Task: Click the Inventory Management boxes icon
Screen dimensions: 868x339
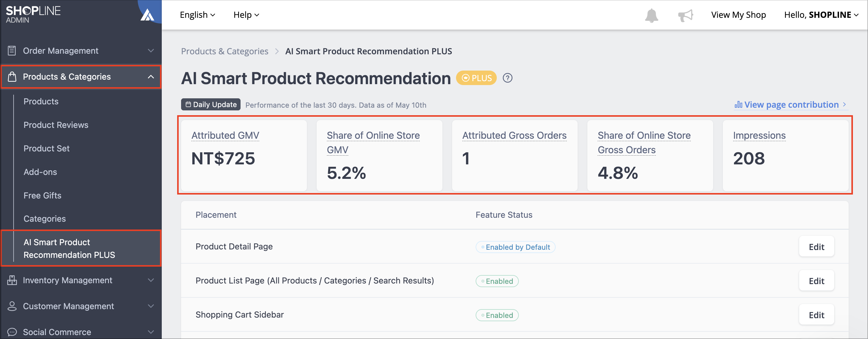Action: [x=12, y=280]
